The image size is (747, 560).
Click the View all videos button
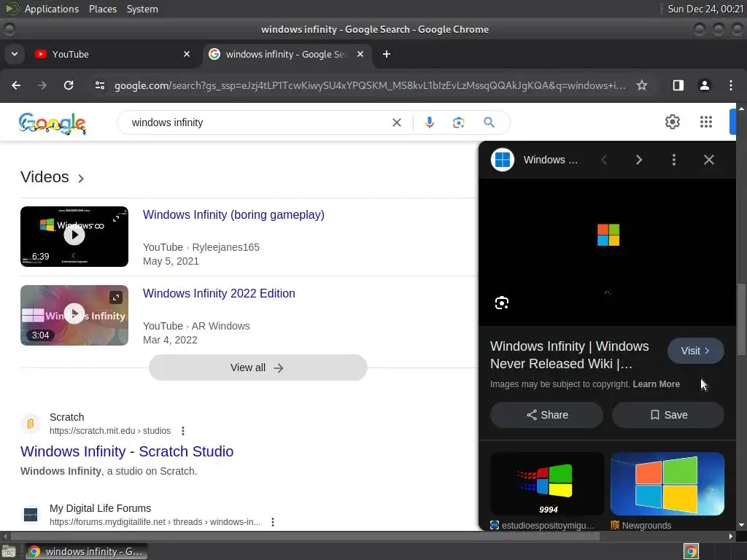pos(258,367)
